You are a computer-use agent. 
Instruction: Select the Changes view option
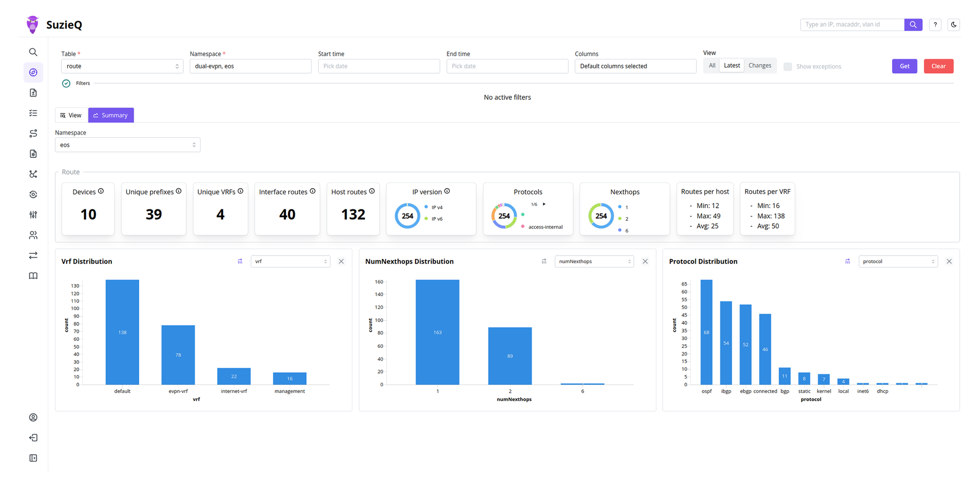(759, 66)
